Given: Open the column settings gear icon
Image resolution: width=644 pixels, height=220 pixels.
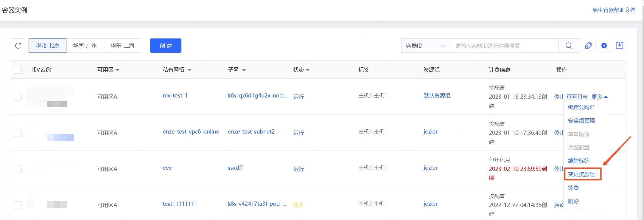Looking at the screenshot, I should click(604, 46).
